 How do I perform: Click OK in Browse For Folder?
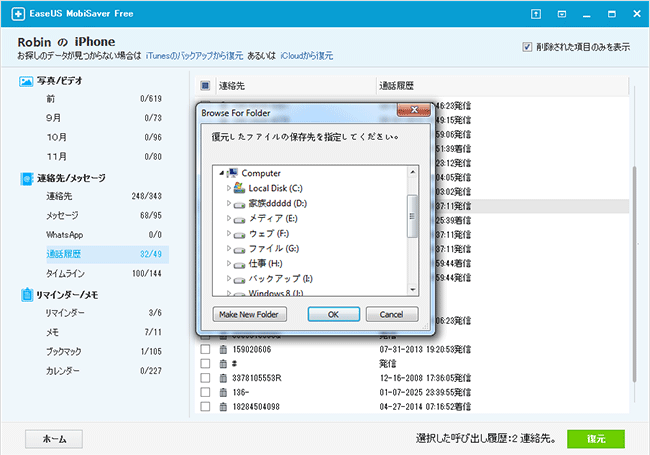(333, 314)
